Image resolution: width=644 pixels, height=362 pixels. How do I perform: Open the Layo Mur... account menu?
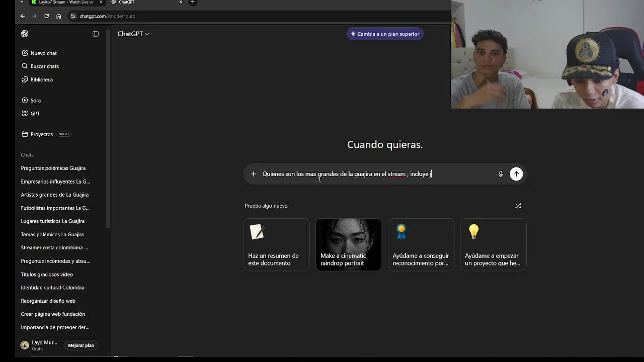click(40, 345)
